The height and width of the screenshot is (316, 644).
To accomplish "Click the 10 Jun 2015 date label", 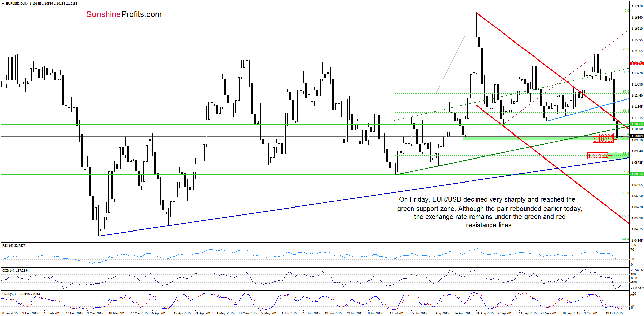I will coord(312,313).
